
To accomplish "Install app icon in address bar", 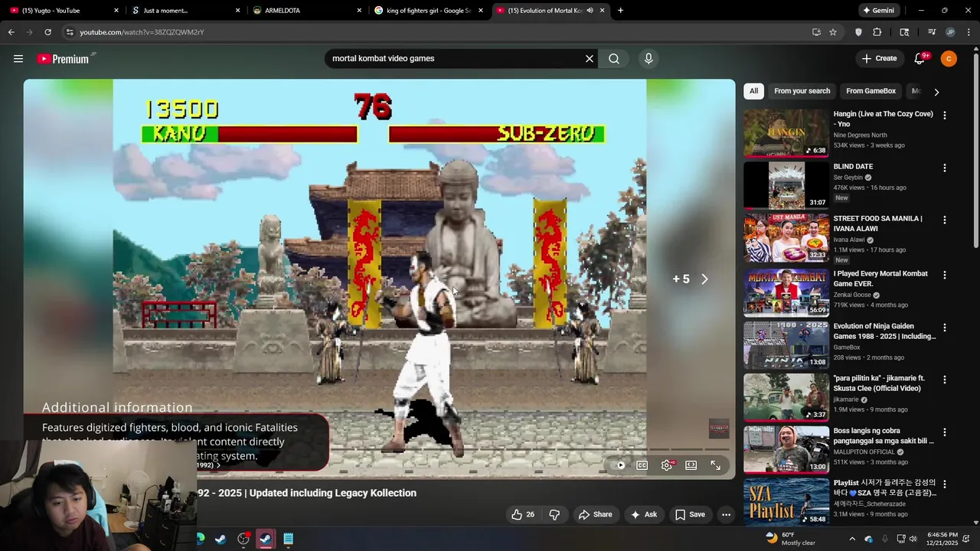I will pos(816,32).
